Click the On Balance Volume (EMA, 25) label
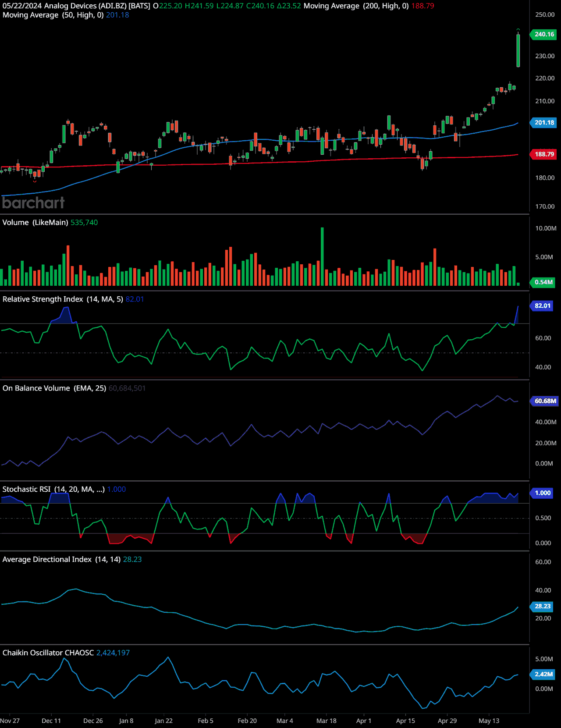Viewport: 561px width, 728px height. click(54, 388)
